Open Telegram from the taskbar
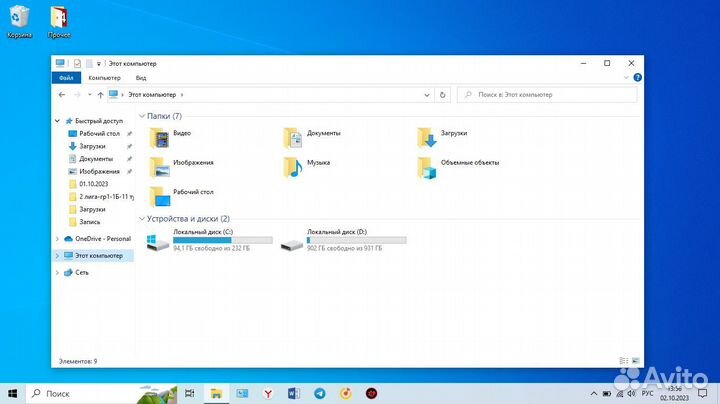This screenshot has width=720, height=404. [319, 393]
